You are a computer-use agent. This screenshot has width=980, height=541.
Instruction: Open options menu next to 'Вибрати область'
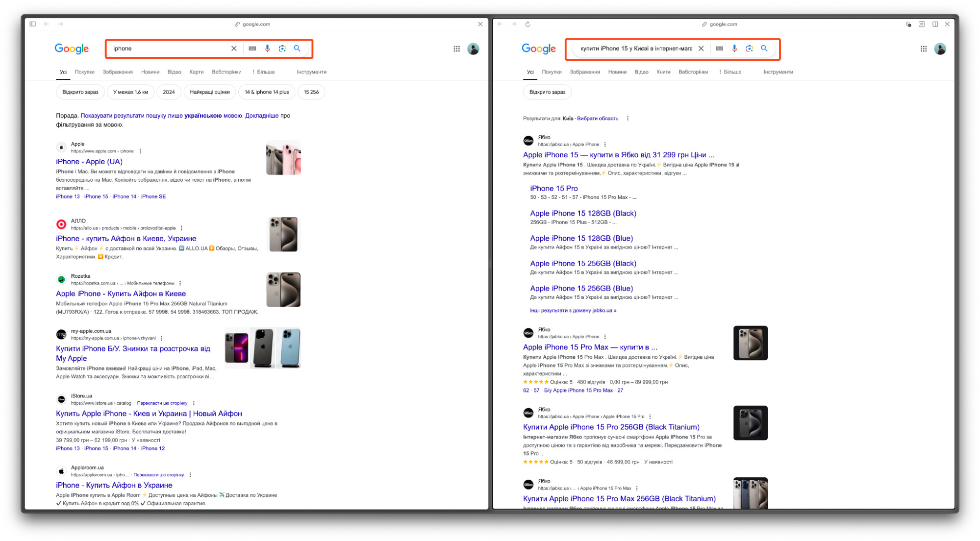(628, 118)
